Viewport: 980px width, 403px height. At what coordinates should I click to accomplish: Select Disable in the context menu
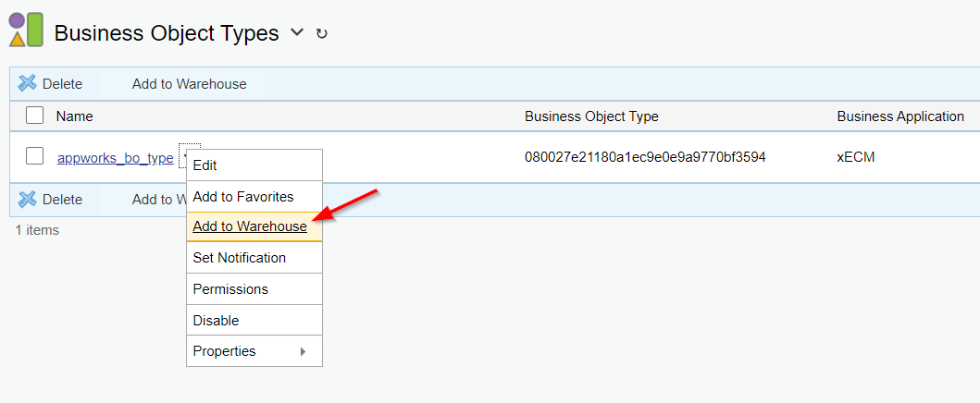(x=216, y=321)
